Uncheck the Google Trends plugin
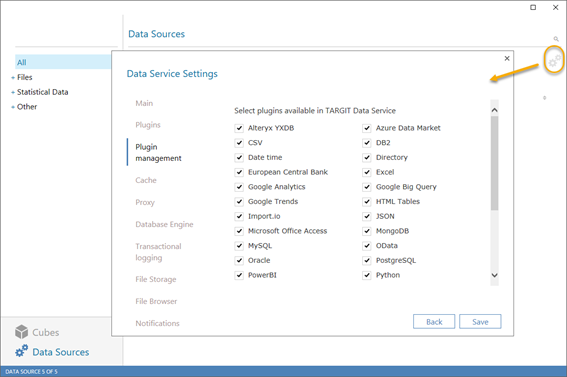Image resolution: width=567 pixels, height=377 pixels. tap(239, 202)
